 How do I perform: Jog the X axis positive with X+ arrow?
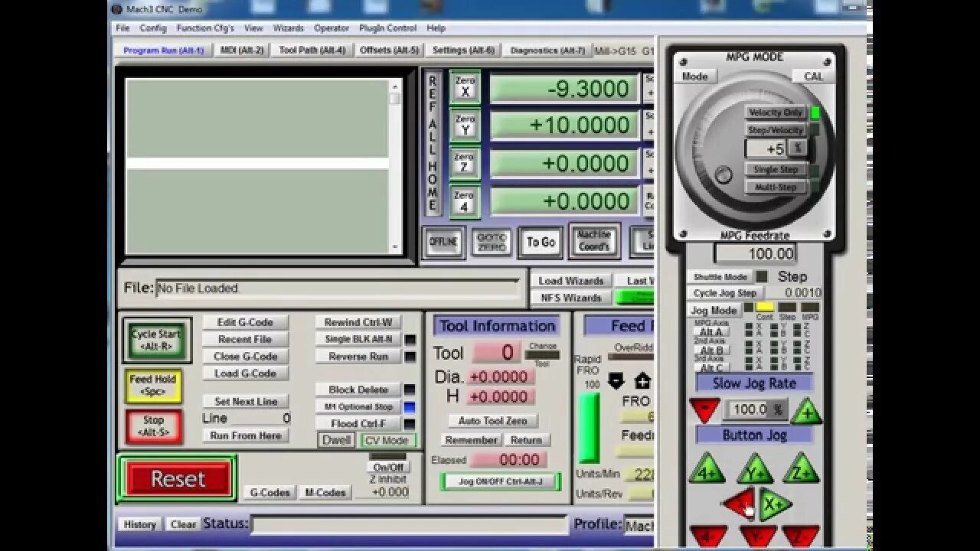coord(775,504)
